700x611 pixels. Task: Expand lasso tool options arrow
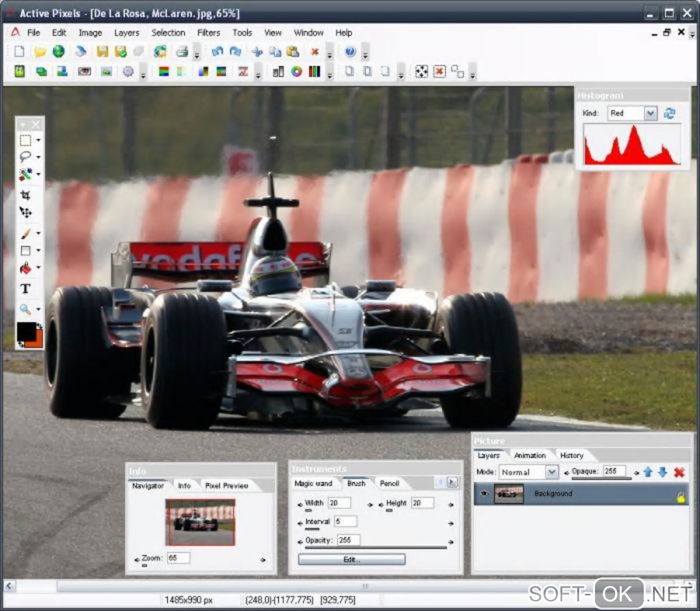click(x=38, y=157)
